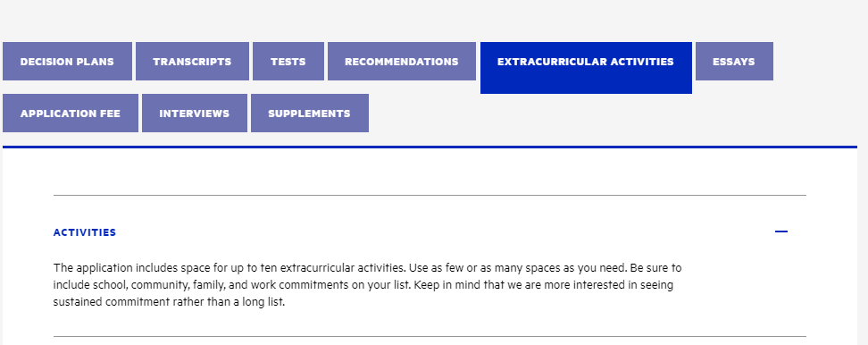Show Interviews information from the tab row
This screenshot has height=345, width=868.
(195, 113)
